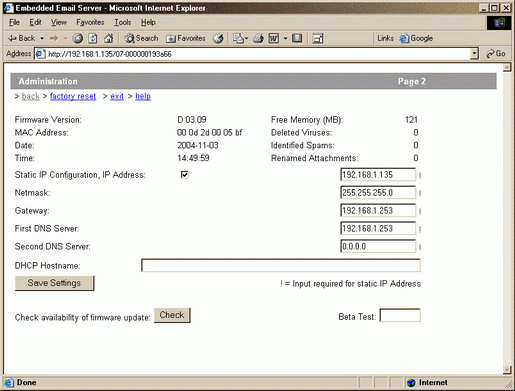Image resolution: width=515 pixels, height=391 pixels.
Task: Expand the Address bar dropdown arrow
Action: click(474, 53)
